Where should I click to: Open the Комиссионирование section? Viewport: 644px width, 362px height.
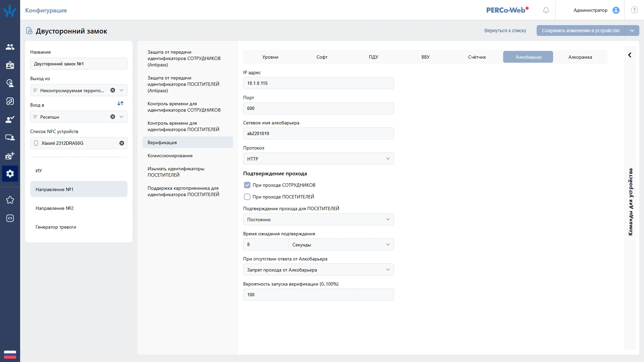188,156
